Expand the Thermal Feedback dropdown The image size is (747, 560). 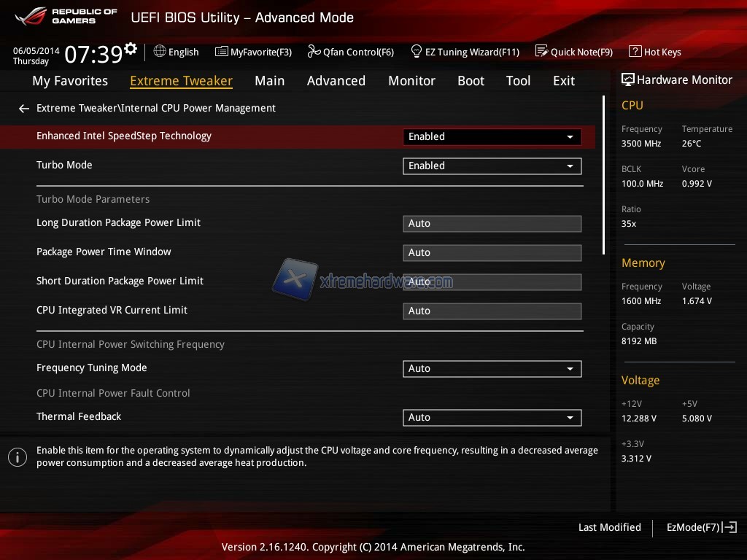[x=492, y=417]
